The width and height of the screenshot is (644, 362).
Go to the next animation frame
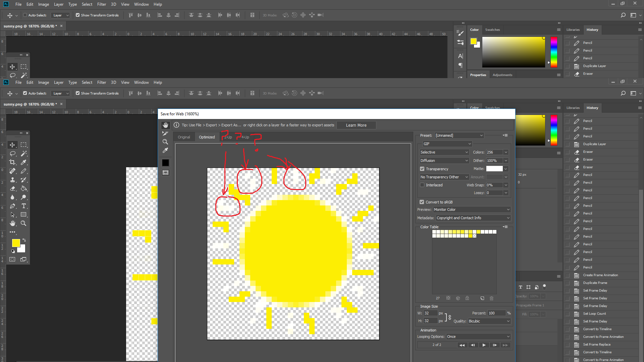(x=495, y=345)
